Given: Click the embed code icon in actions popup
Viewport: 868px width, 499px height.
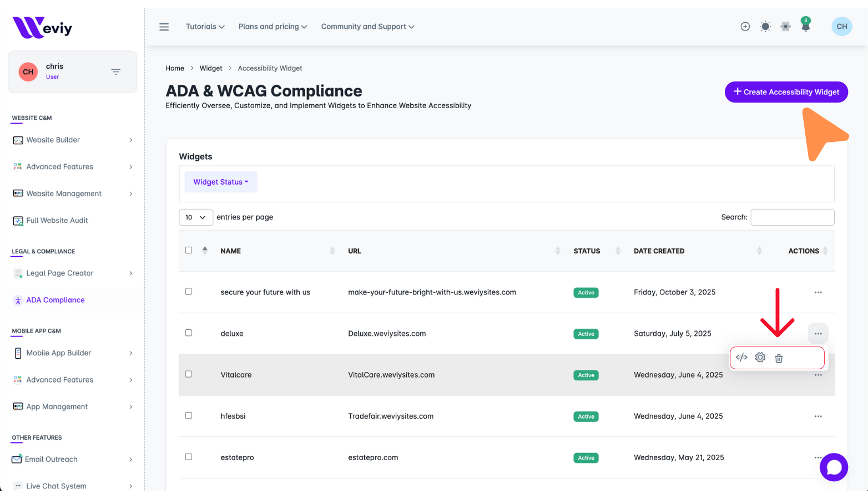Looking at the screenshot, I should coord(741,358).
